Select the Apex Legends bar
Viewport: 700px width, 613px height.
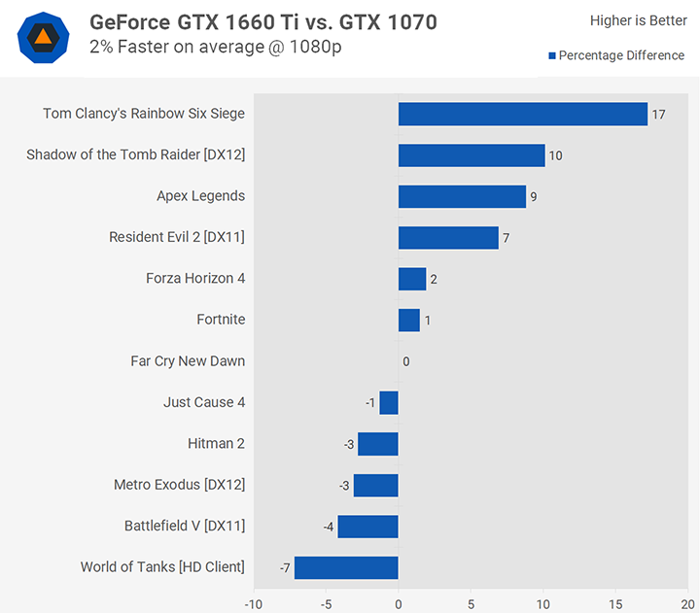[x=462, y=197]
